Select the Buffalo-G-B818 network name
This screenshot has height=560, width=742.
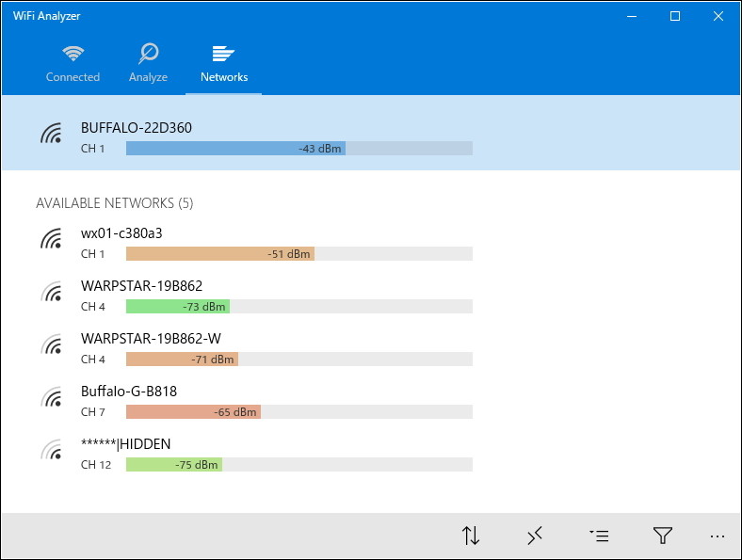coord(129,392)
